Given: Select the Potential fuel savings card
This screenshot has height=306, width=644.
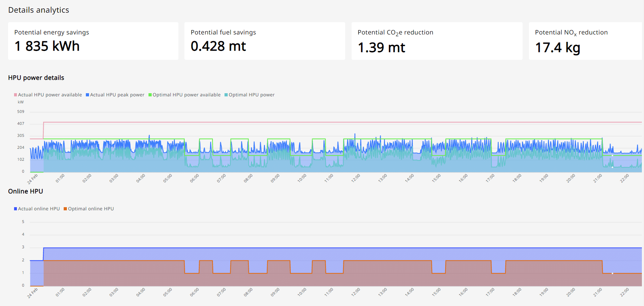Looking at the screenshot, I should (x=264, y=41).
